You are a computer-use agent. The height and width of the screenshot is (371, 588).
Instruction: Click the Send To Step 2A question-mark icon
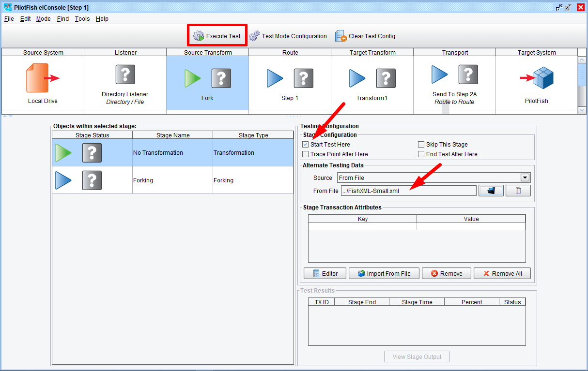pos(468,74)
